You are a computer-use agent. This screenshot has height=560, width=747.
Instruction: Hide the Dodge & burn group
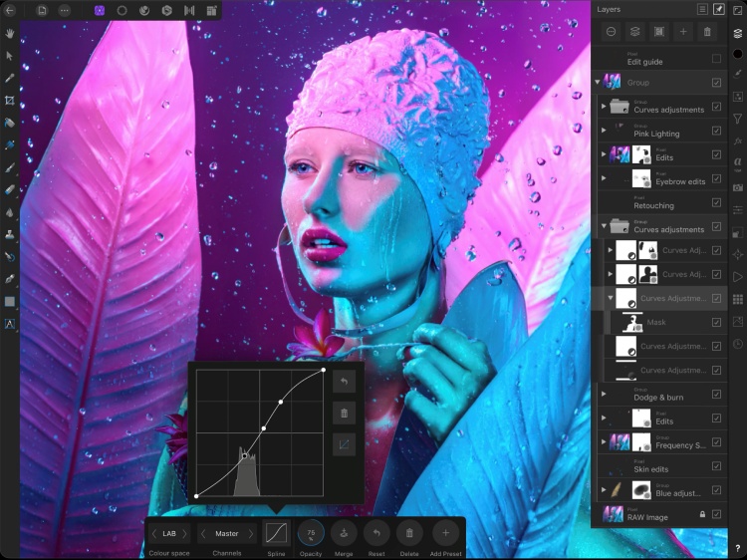click(x=716, y=395)
